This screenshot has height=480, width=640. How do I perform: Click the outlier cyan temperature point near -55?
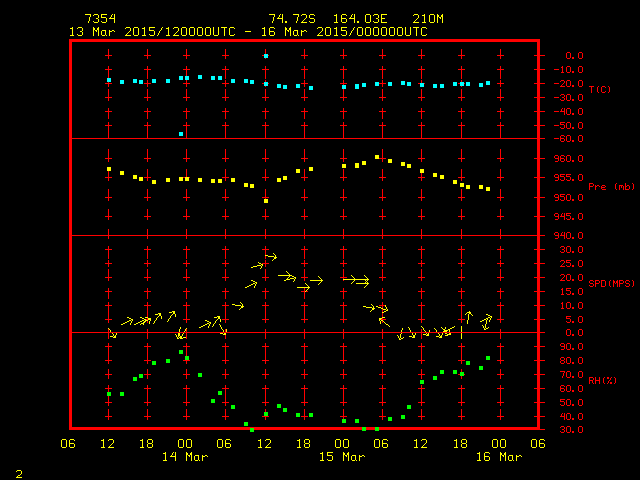click(181, 134)
